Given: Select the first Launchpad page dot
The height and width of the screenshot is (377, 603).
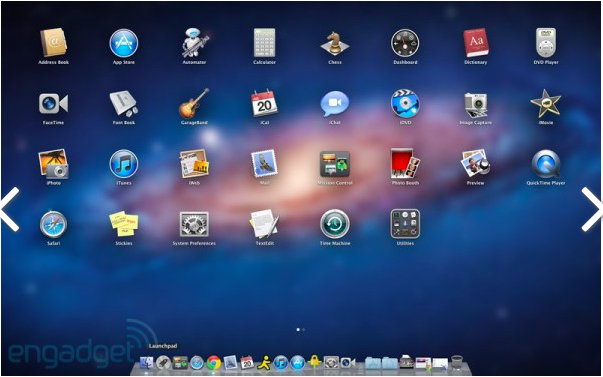Looking at the screenshot, I should [298, 330].
